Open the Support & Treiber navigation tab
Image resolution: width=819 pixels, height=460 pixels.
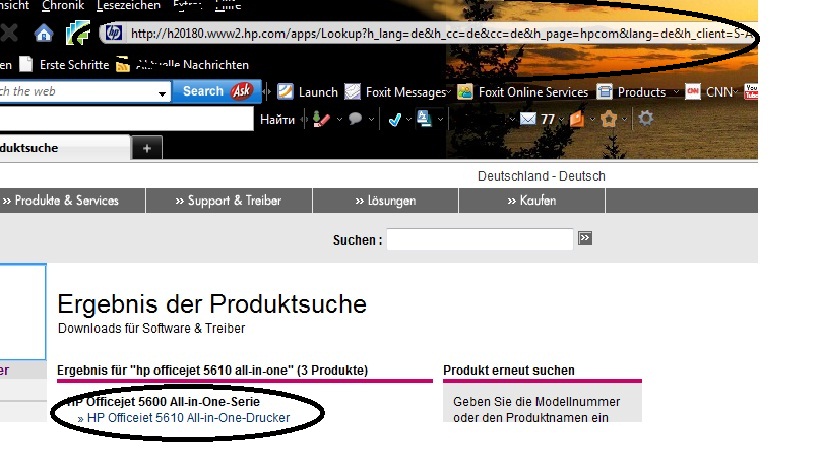click(x=229, y=200)
